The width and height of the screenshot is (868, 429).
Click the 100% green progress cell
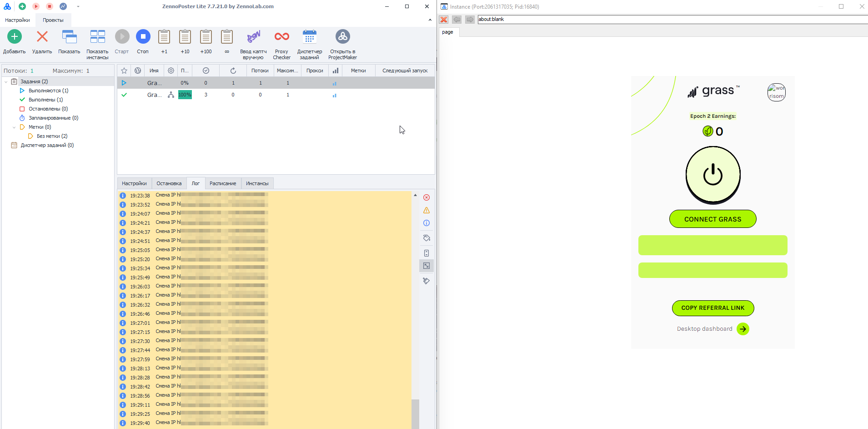click(185, 95)
